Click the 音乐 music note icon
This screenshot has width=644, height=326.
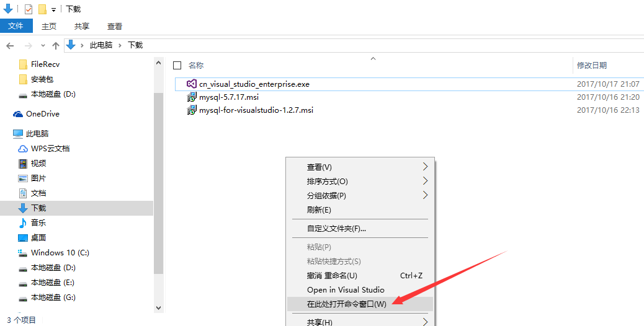[x=23, y=222]
